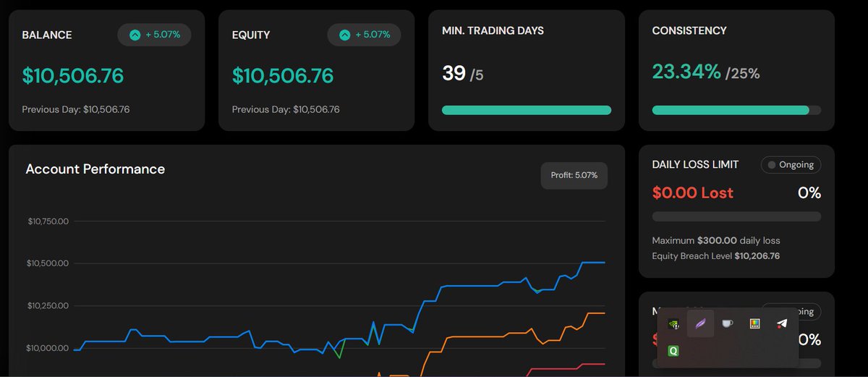Click the Min. Trading Days progress bar
Screen dimensions: 868x377
[527, 110]
